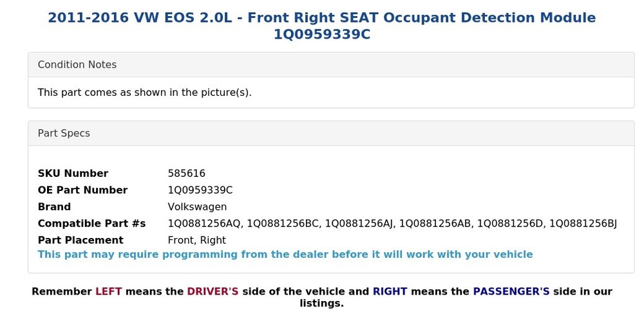Click the SKU Number label
Screen dimensions: 644x319
73,174
